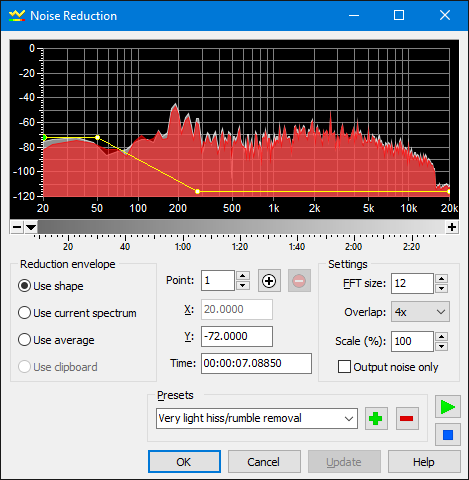Screen dimensions: 469x480
Task: Zoom out timeline with minus button
Action: click(x=16, y=227)
